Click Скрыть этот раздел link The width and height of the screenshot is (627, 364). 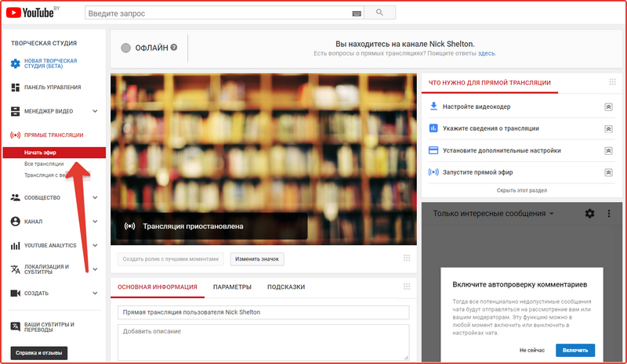point(521,190)
